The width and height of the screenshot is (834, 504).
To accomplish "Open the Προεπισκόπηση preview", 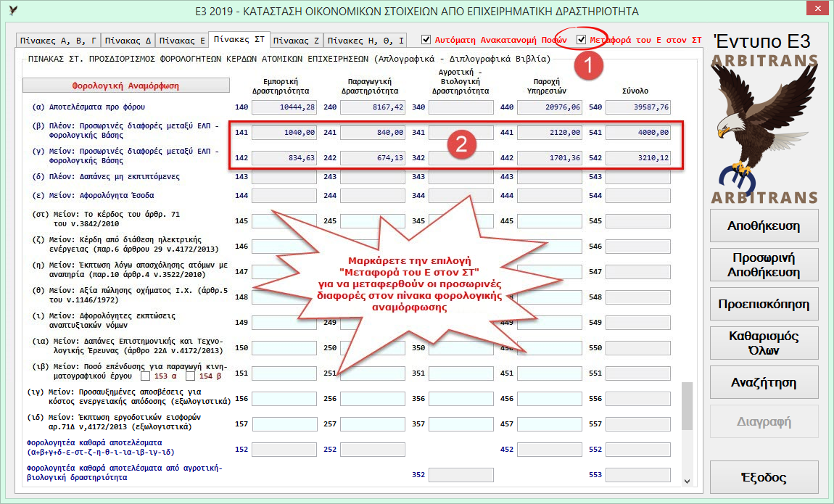I will click(764, 304).
